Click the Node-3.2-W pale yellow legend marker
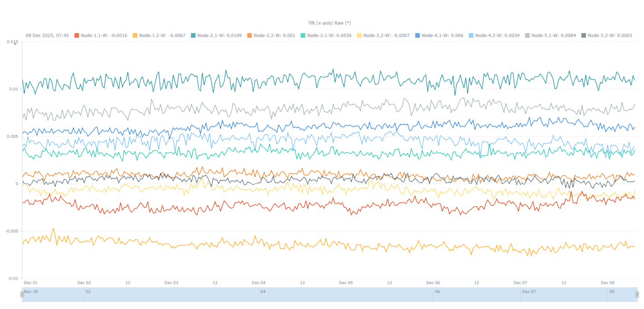 (359, 35)
